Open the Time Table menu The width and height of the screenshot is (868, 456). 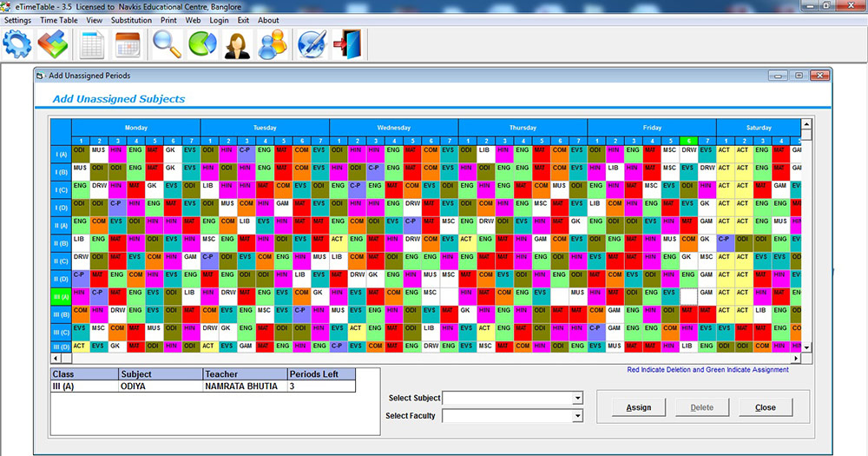point(59,20)
